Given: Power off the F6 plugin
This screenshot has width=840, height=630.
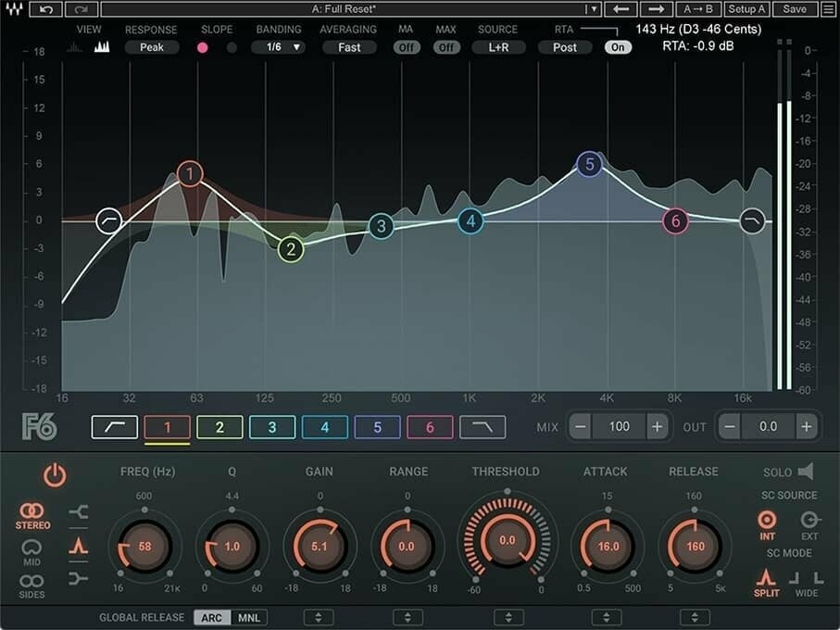Looking at the screenshot, I should click(53, 475).
